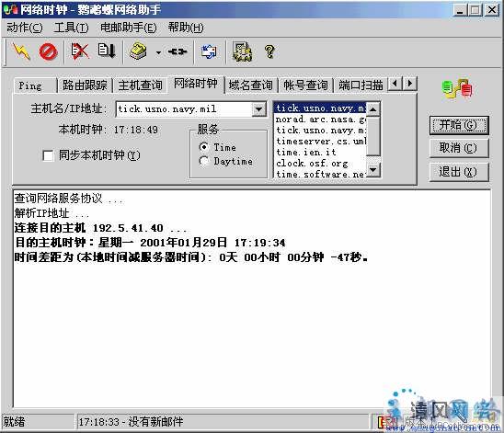
Task: Click the blue refresh arrows icon
Action: (x=209, y=51)
